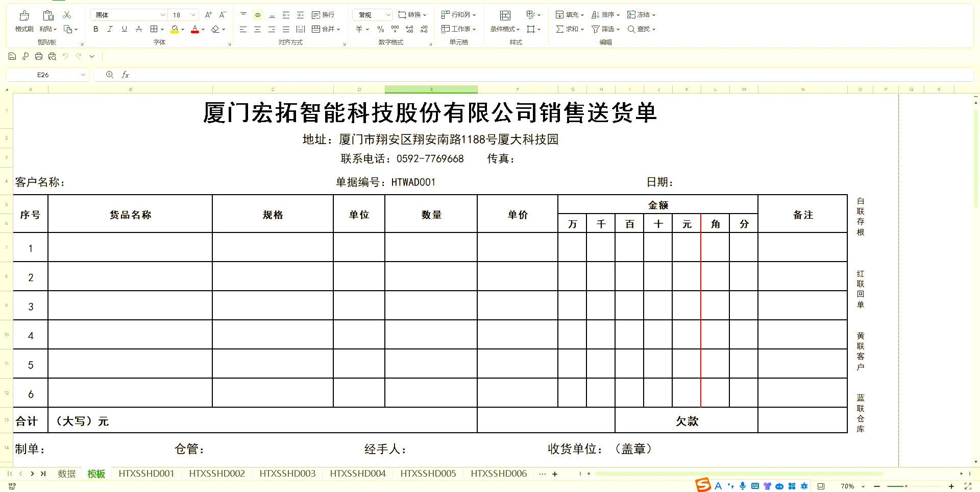This screenshot has width=980, height=492.
Task: Click the zoom slider in status bar
Action: pos(914,486)
